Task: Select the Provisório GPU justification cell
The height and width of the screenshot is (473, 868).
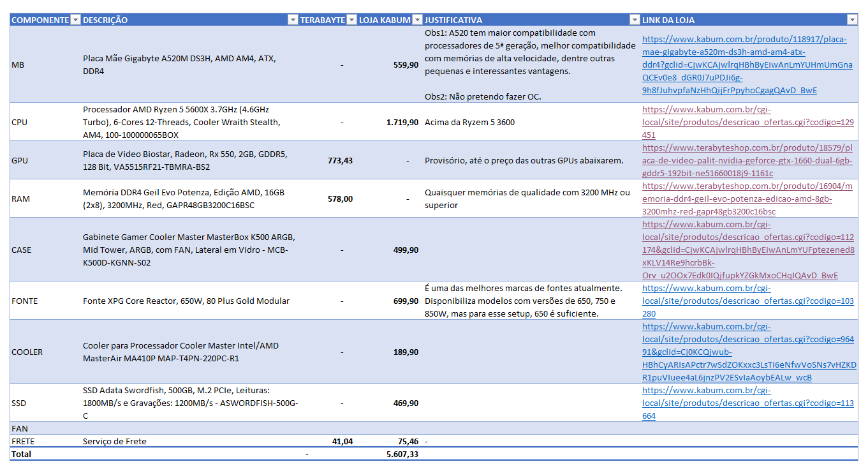Action: (531, 160)
